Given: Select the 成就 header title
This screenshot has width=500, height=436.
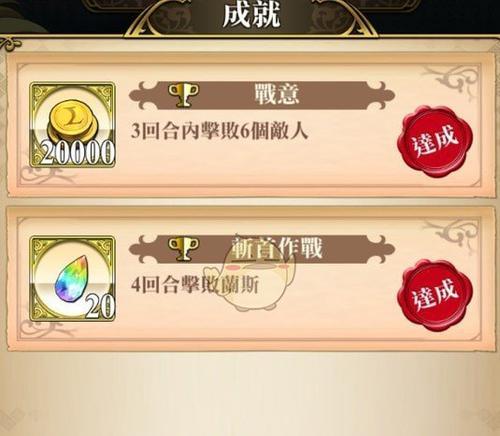Looking at the screenshot, I should pos(251,14).
